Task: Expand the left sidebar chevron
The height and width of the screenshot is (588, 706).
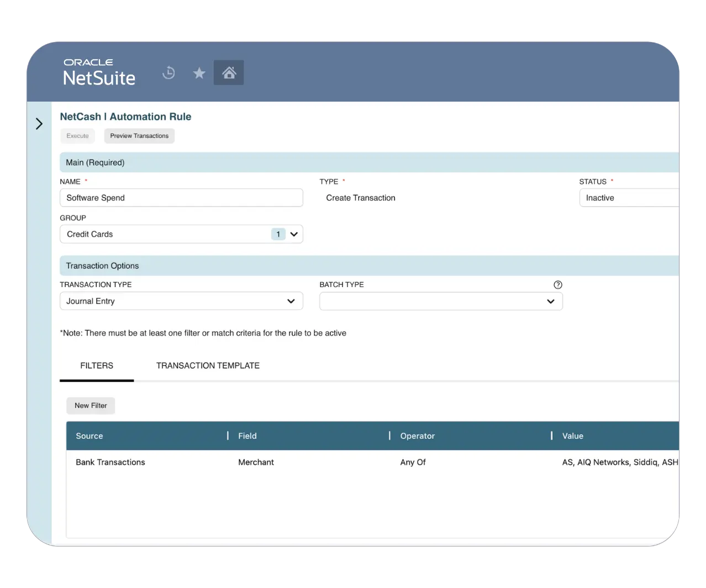Action: tap(39, 124)
